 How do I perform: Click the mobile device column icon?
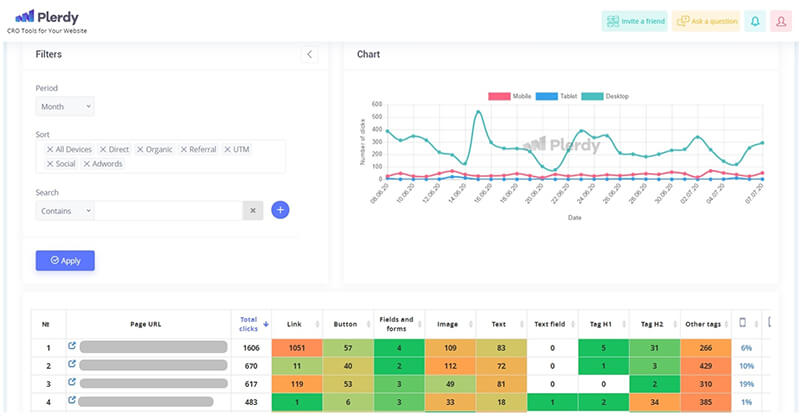click(x=742, y=323)
